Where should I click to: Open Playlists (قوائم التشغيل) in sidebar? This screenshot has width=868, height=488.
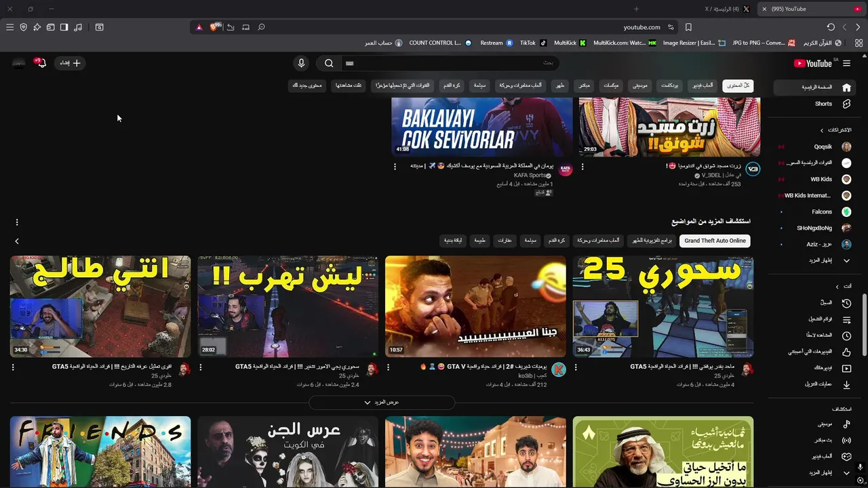click(814, 319)
